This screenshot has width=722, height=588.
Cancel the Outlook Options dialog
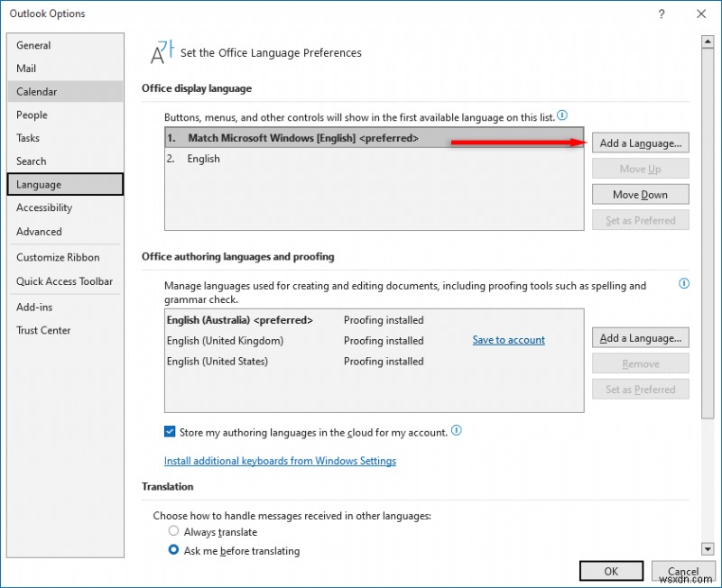pyautogui.click(x=683, y=572)
